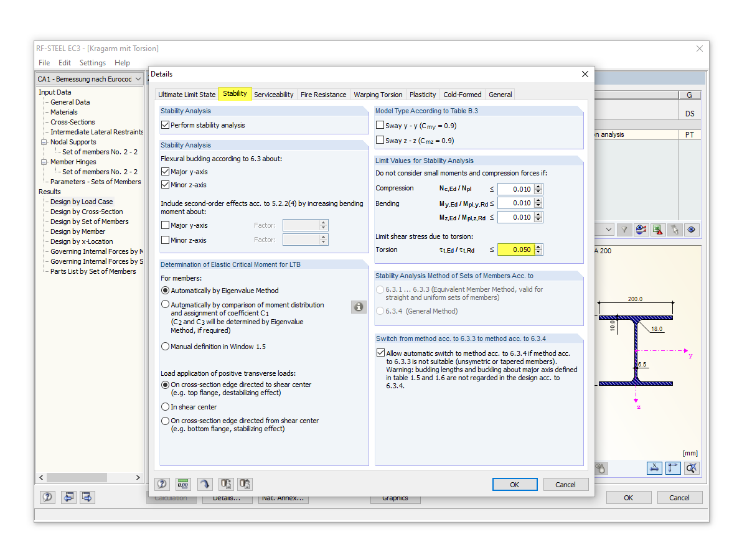
Task: Collapse the Member Hinges tree node
Action: coord(44,162)
